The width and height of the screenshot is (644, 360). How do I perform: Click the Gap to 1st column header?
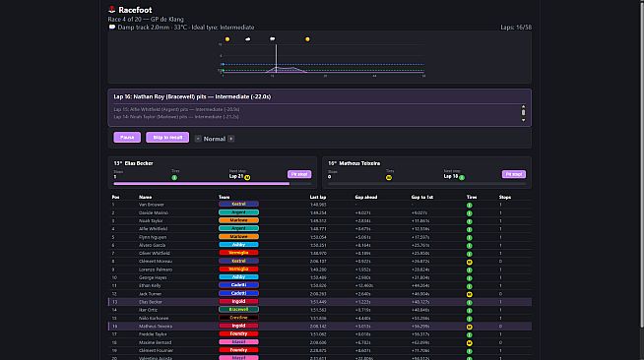tap(422, 198)
